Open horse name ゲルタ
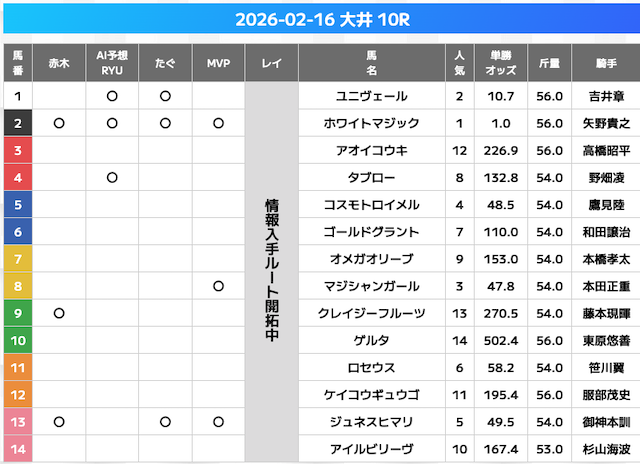 tap(371, 340)
